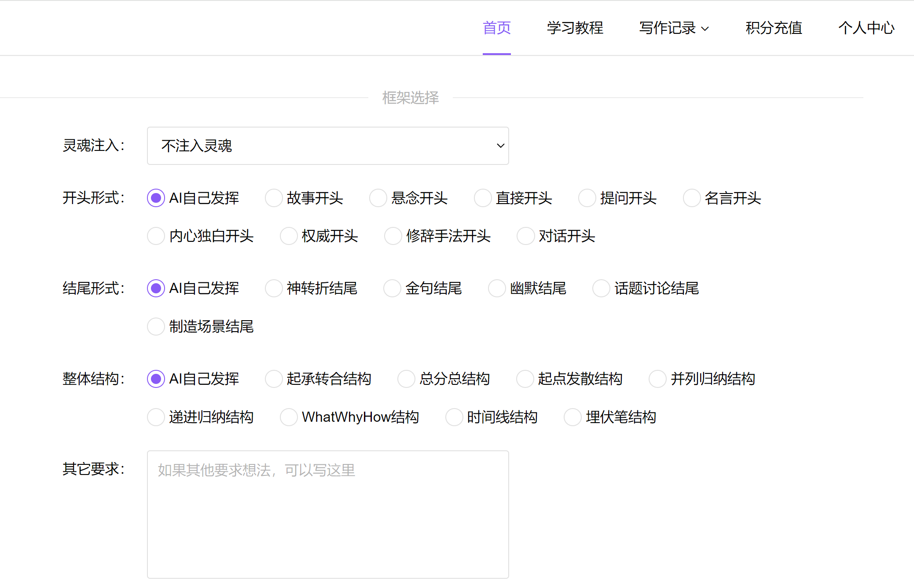Choose 起承转合结构 structure
This screenshot has width=914, height=588.
click(x=274, y=379)
